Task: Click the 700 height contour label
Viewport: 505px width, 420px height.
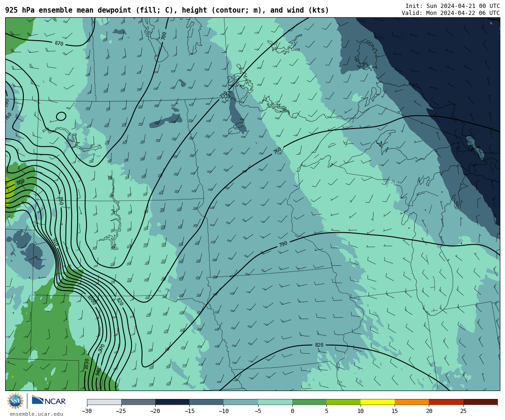Action: coord(164,36)
